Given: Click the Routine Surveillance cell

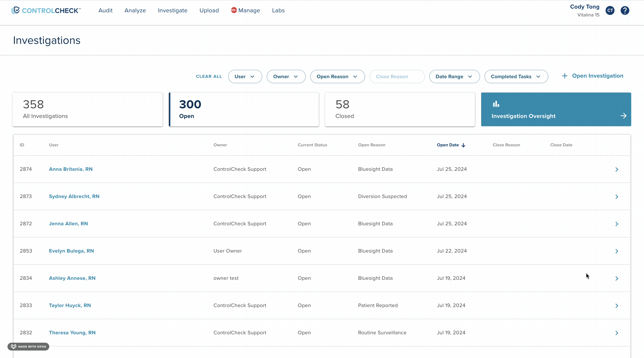Looking at the screenshot, I should pyautogui.click(x=382, y=333).
